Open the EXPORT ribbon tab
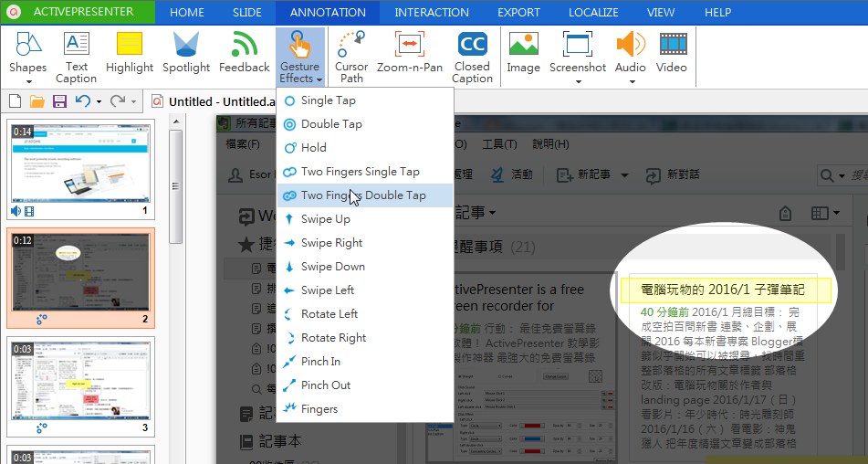The image size is (868, 464). (x=518, y=12)
